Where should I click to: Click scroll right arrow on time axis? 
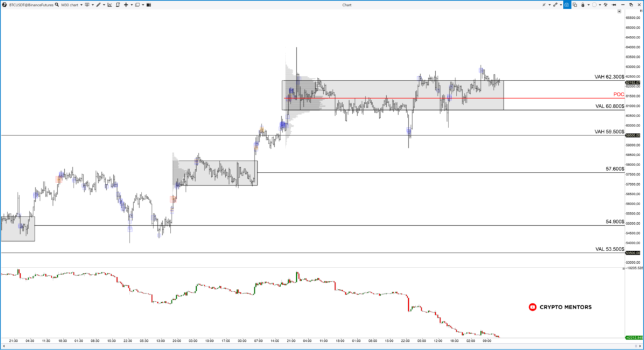(640, 345)
